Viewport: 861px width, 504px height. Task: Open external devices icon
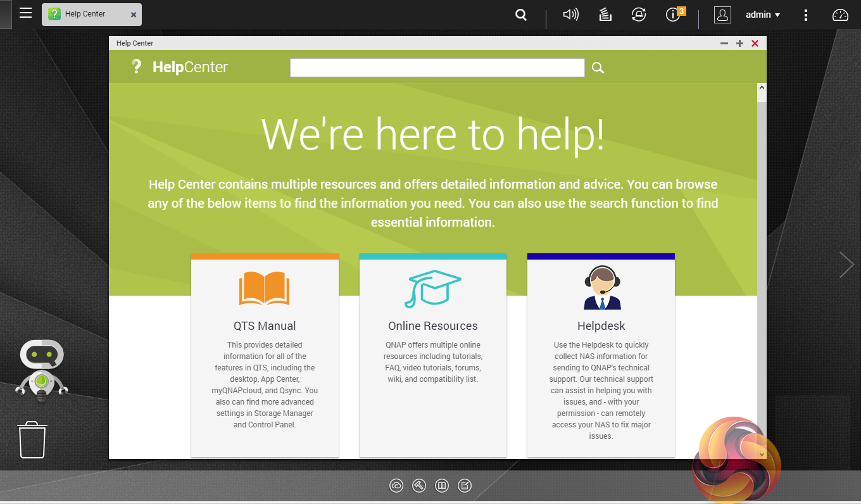638,15
